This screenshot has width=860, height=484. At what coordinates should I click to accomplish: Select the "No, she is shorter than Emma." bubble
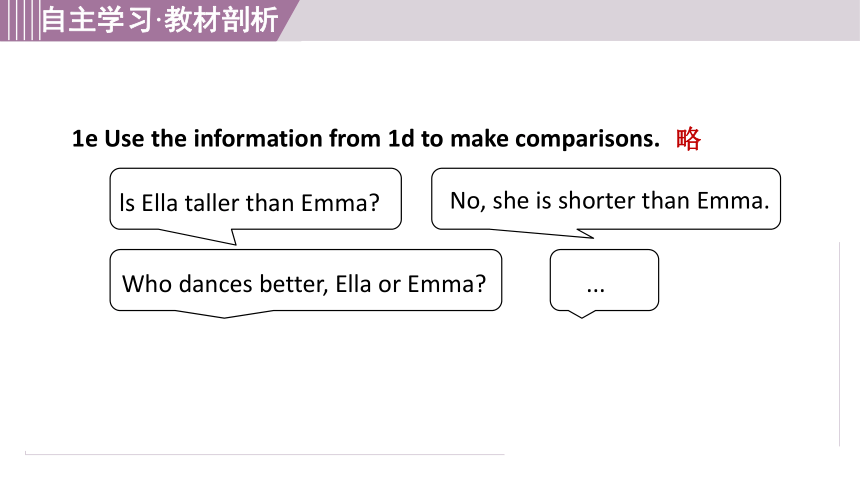point(606,199)
